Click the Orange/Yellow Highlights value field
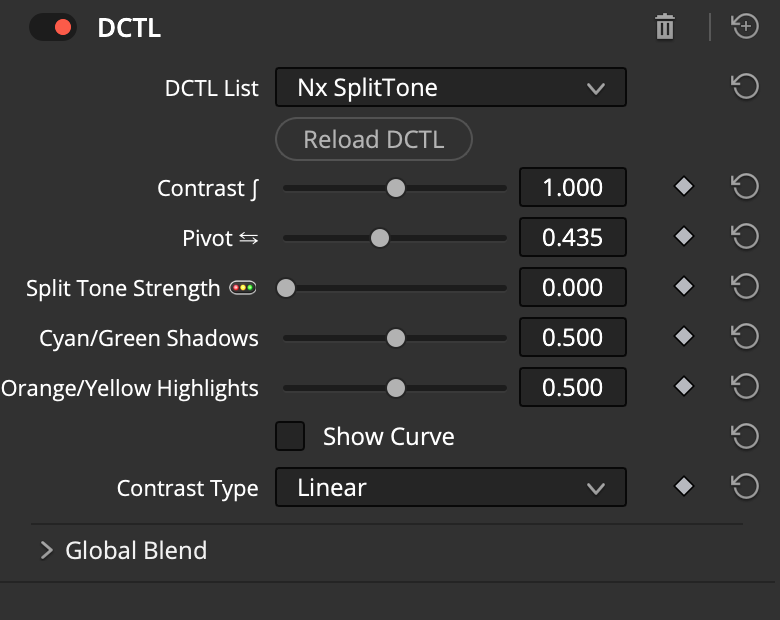The width and height of the screenshot is (780, 620). tap(573, 387)
